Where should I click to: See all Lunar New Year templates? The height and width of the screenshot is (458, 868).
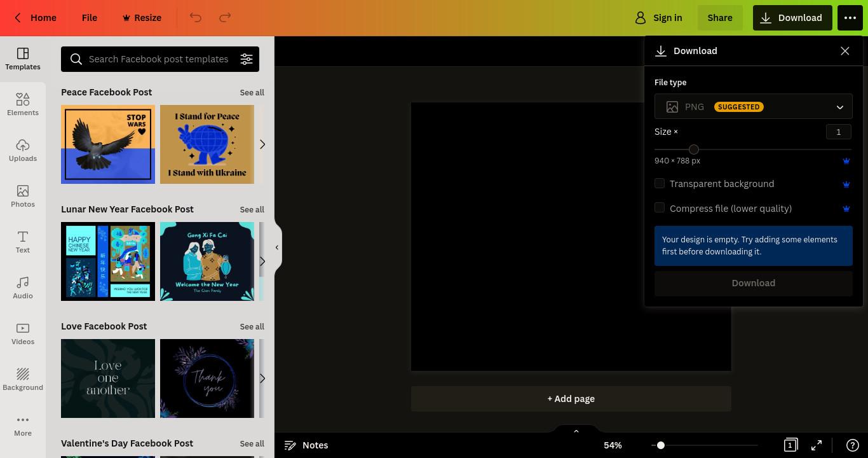(x=252, y=210)
